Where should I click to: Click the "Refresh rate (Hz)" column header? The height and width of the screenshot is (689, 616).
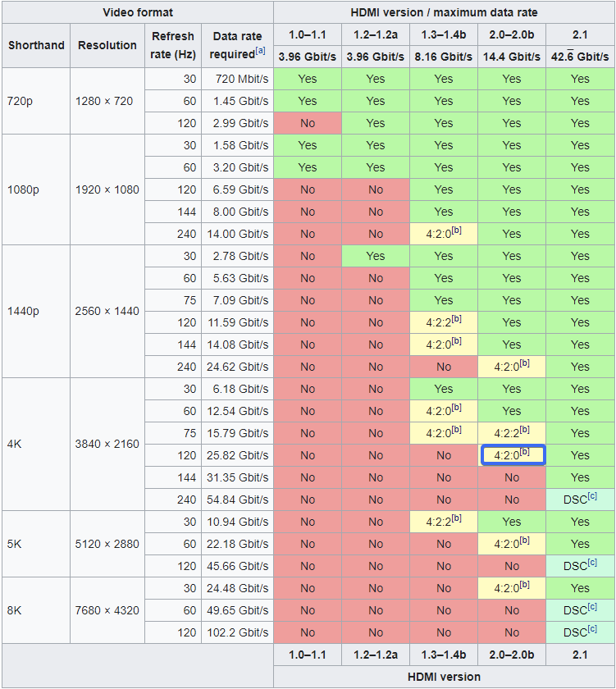pos(173,45)
